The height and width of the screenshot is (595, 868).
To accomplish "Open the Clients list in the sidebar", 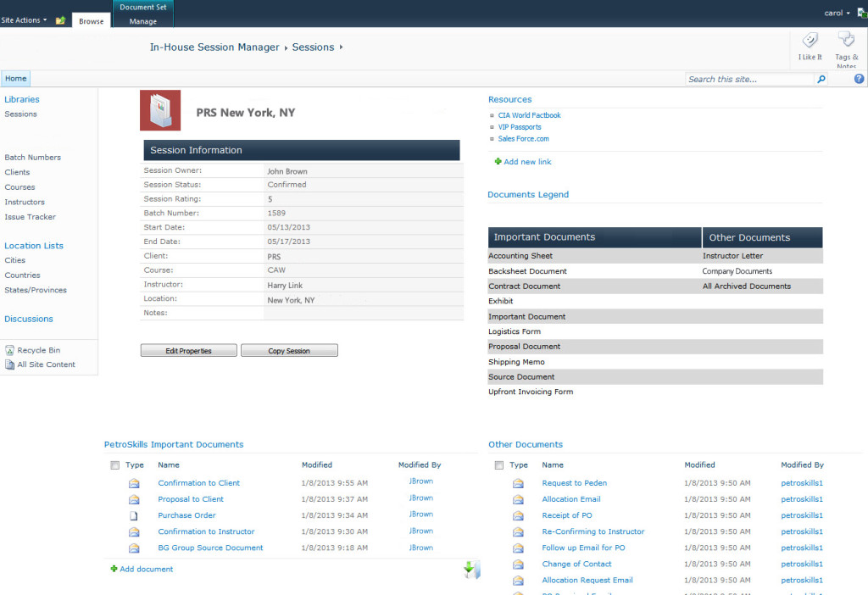I will (x=17, y=172).
